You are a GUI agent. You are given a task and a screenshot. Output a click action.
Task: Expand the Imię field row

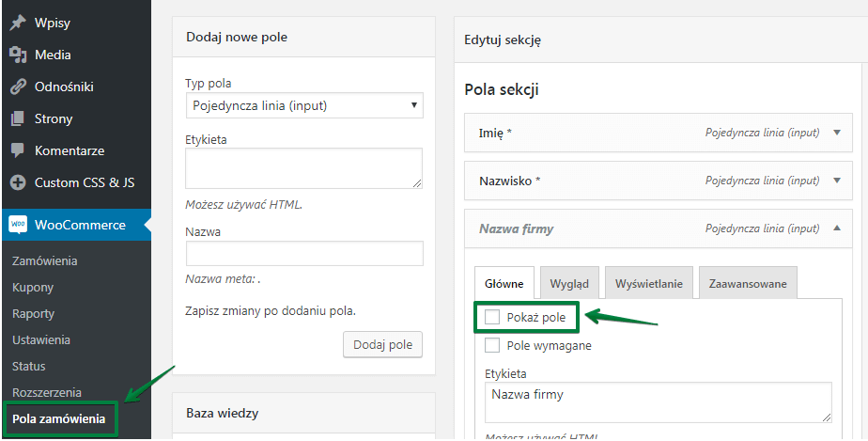(837, 133)
